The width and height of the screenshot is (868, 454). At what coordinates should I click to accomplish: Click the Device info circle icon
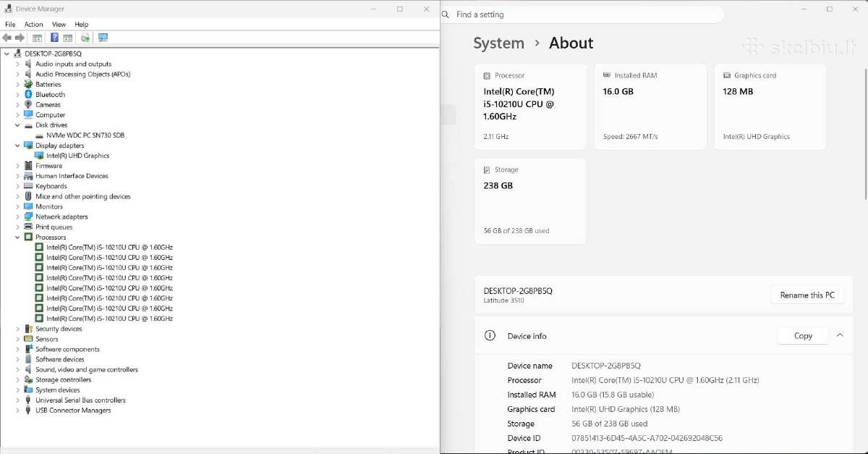pos(490,336)
